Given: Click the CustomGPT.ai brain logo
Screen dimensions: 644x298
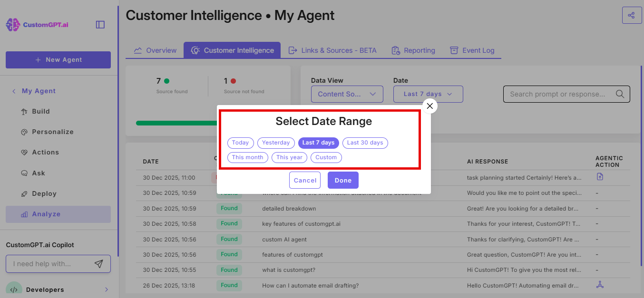Looking at the screenshot, I should pos(12,25).
